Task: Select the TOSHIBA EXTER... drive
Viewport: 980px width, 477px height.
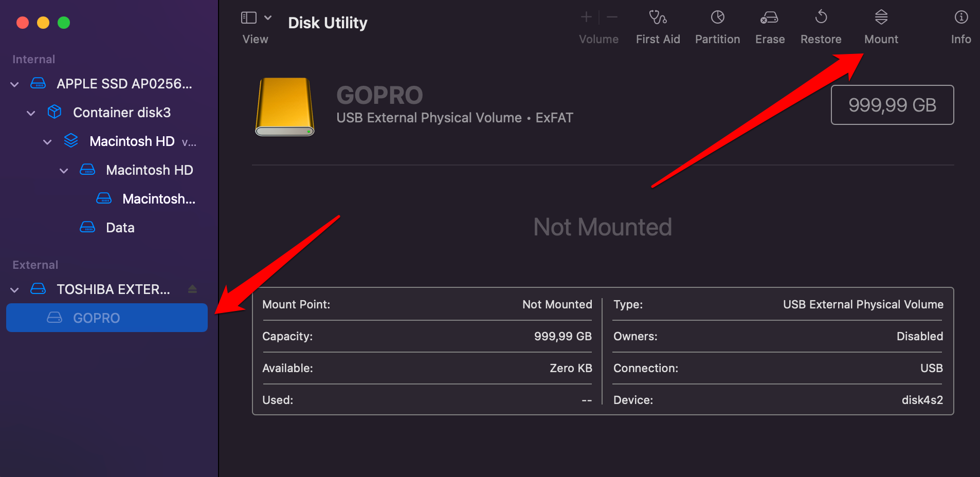Action: [x=107, y=289]
